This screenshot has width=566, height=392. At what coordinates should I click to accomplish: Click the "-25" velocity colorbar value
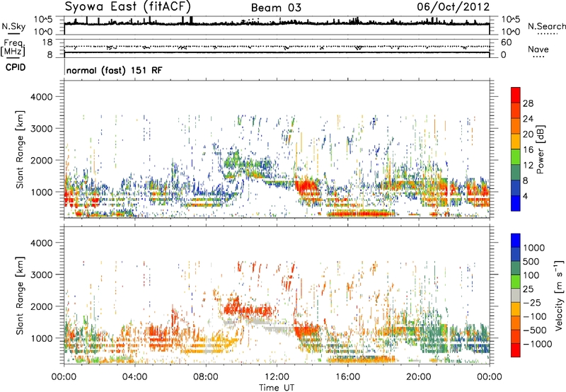pos(532,302)
